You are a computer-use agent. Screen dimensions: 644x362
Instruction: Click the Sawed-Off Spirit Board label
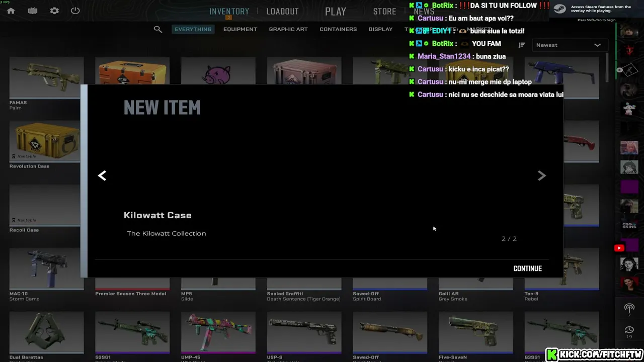pyautogui.click(x=367, y=296)
